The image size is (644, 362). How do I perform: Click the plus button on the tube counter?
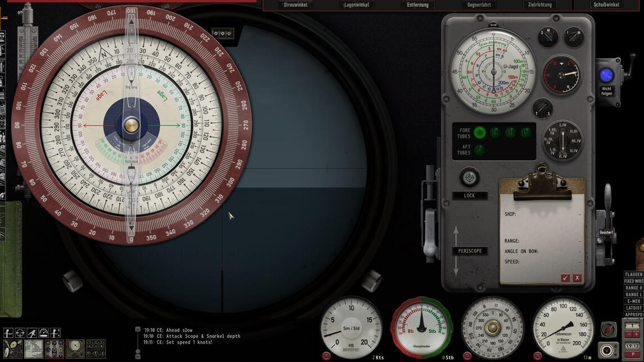(637, 334)
